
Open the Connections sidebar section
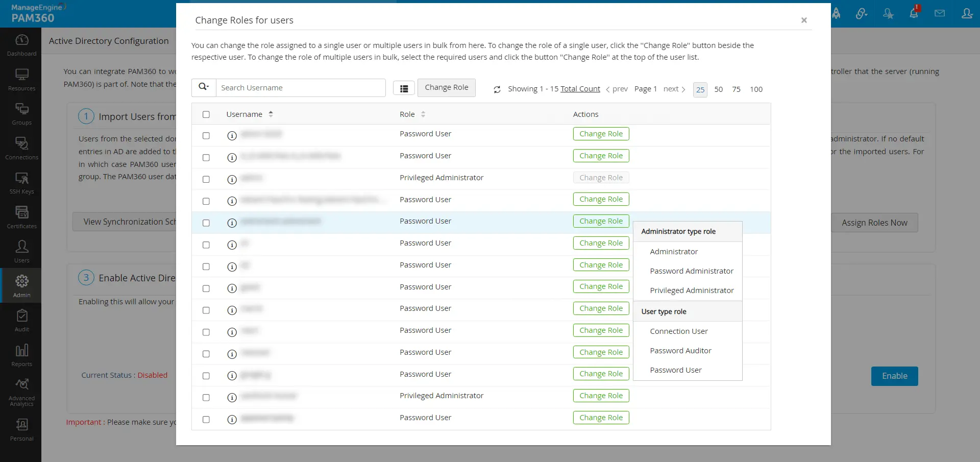click(21, 148)
